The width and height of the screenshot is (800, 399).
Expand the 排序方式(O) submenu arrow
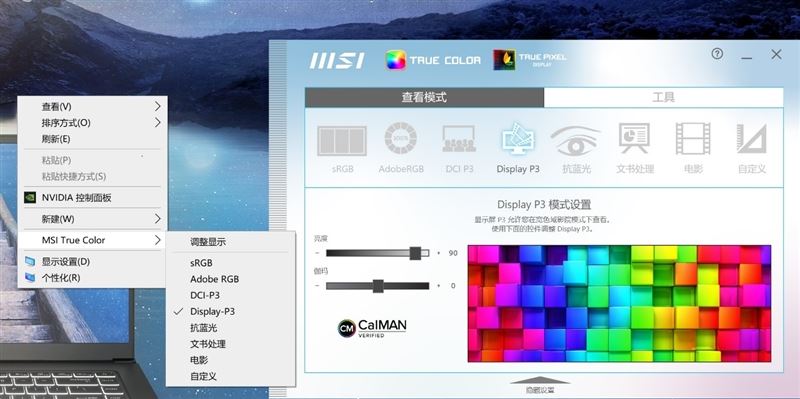click(x=158, y=122)
